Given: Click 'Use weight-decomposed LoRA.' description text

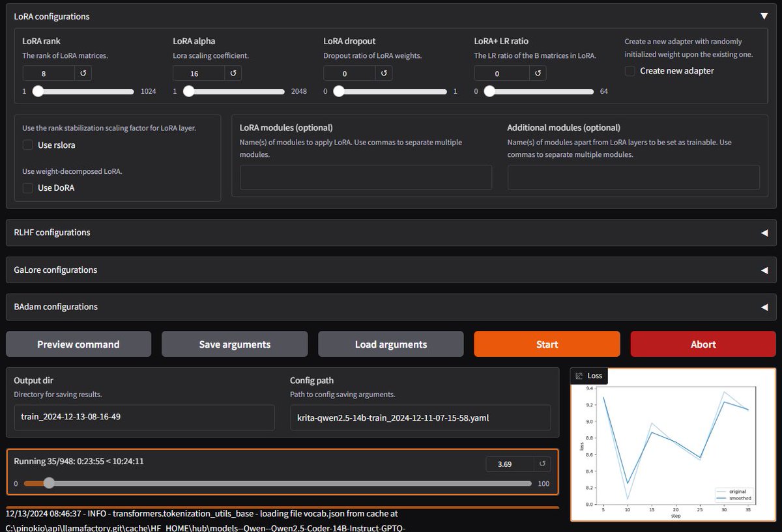Looking at the screenshot, I should tap(72, 171).
